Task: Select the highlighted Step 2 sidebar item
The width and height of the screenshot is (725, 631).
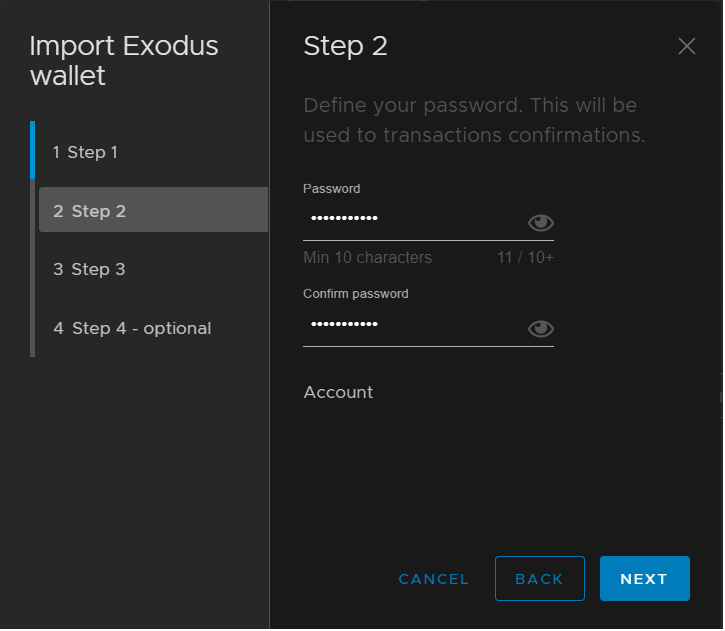Action: coord(154,210)
